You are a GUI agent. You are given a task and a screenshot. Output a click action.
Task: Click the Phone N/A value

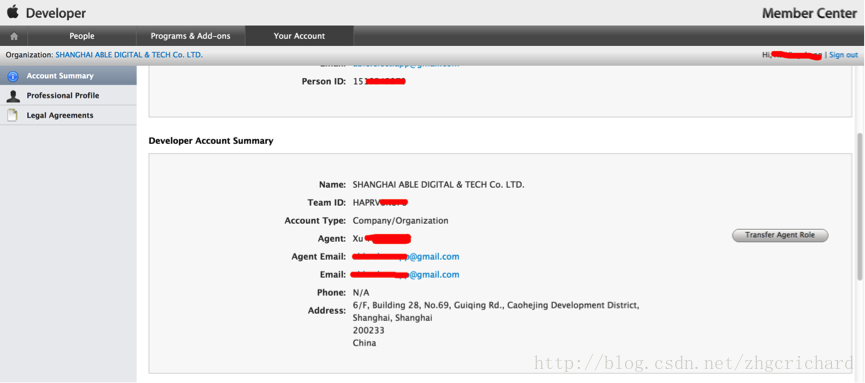tap(361, 292)
